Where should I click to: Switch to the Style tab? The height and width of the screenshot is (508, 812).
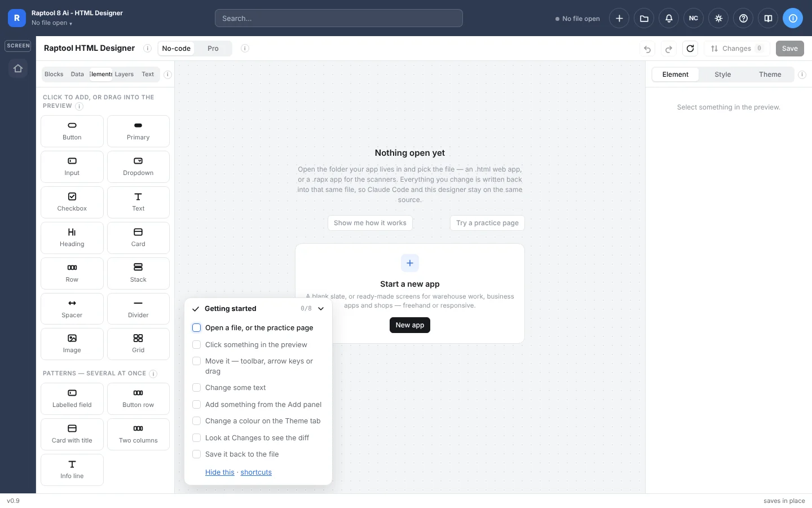click(723, 75)
